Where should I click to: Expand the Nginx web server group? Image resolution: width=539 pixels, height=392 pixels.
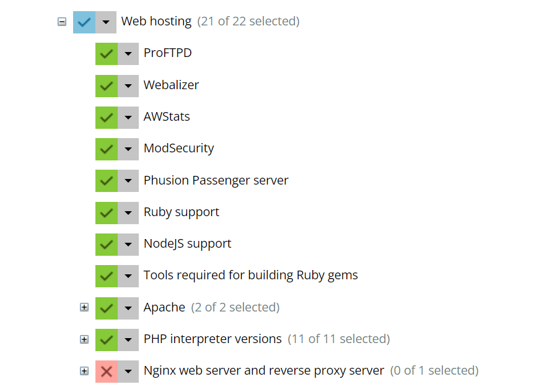tap(84, 371)
